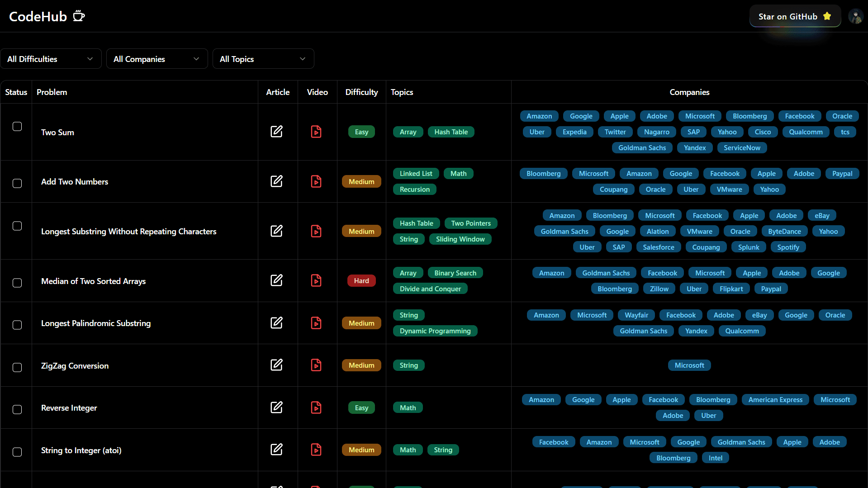Image resolution: width=868 pixels, height=488 pixels.
Task: Play video solution for Longest Palindromic Substring
Action: pyautogui.click(x=316, y=323)
